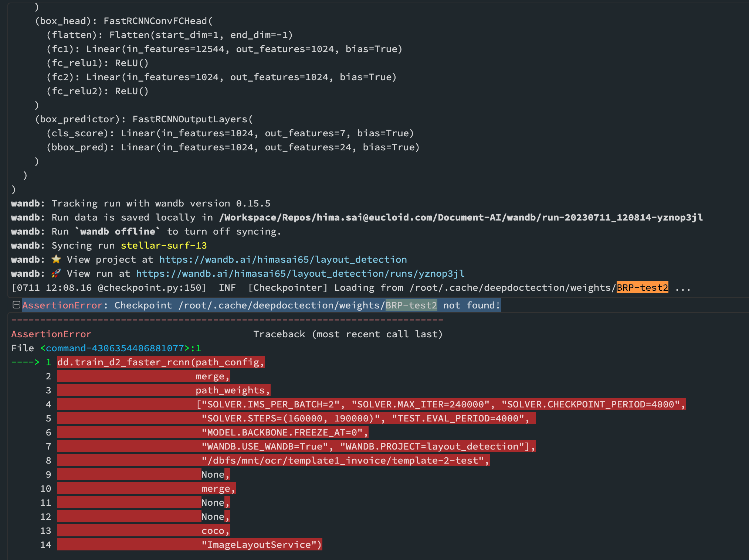Image resolution: width=749 pixels, height=560 pixels.
Task: Click the green highlighted BRP-test2 in error line
Action: click(x=411, y=305)
